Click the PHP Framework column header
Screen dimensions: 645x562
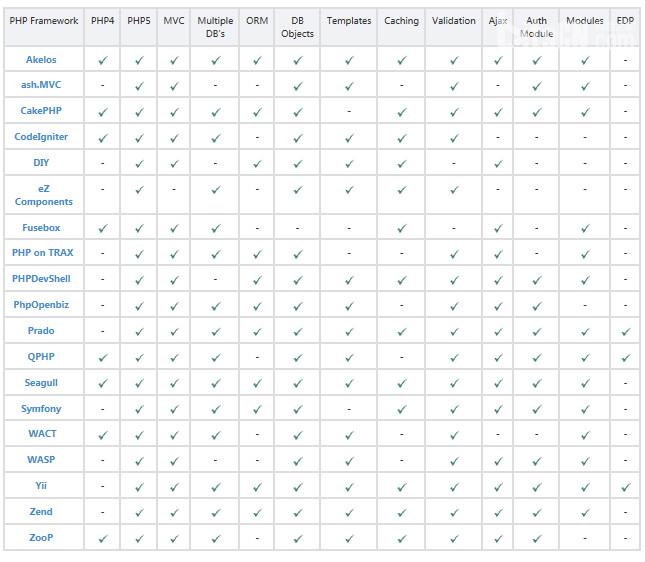pos(41,21)
